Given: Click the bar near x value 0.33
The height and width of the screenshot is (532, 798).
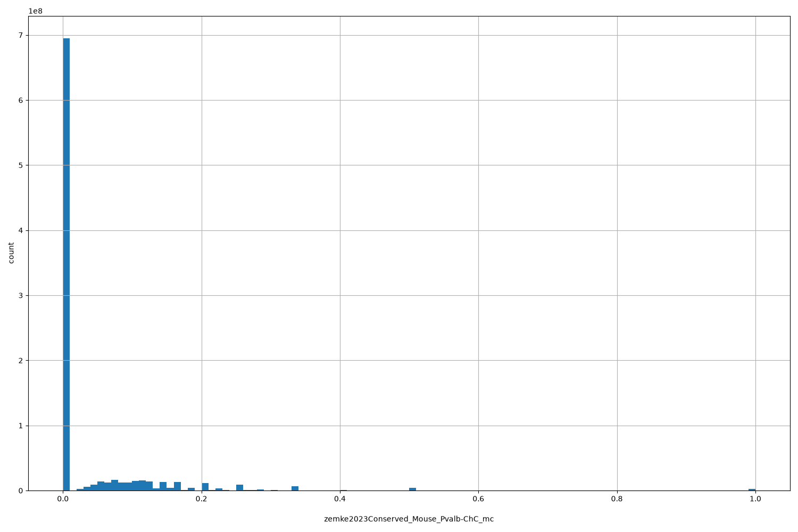Looking at the screenshot, I should (x=295, y=488).
